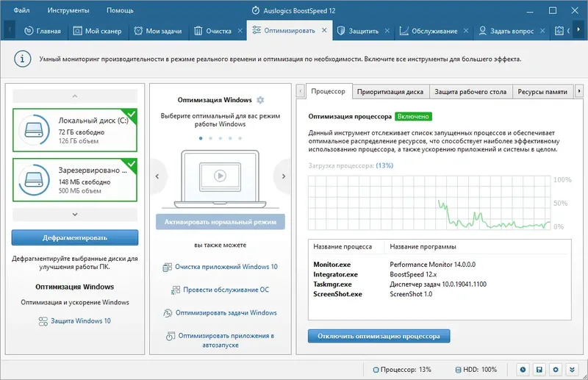Image resolution: width=588 pixels, height=380 pixels.
Task: Click Очистка приложений Windows 10 icon
Action: 168,267
